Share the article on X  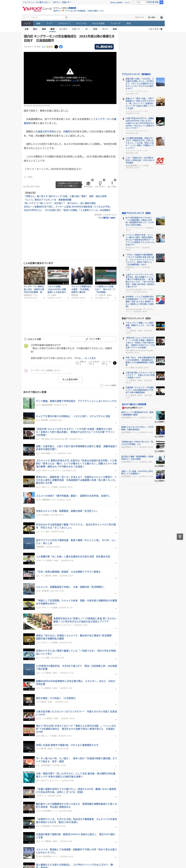click(x=56, y=47)
